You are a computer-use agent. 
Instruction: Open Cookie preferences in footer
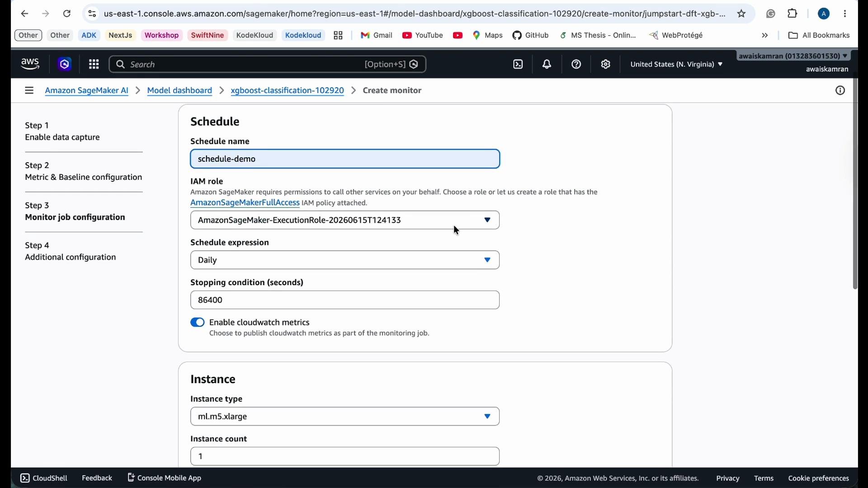819,479
